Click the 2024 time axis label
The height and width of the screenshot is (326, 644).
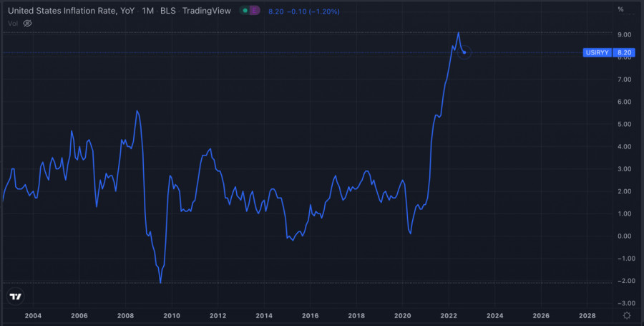pos(494,316)
